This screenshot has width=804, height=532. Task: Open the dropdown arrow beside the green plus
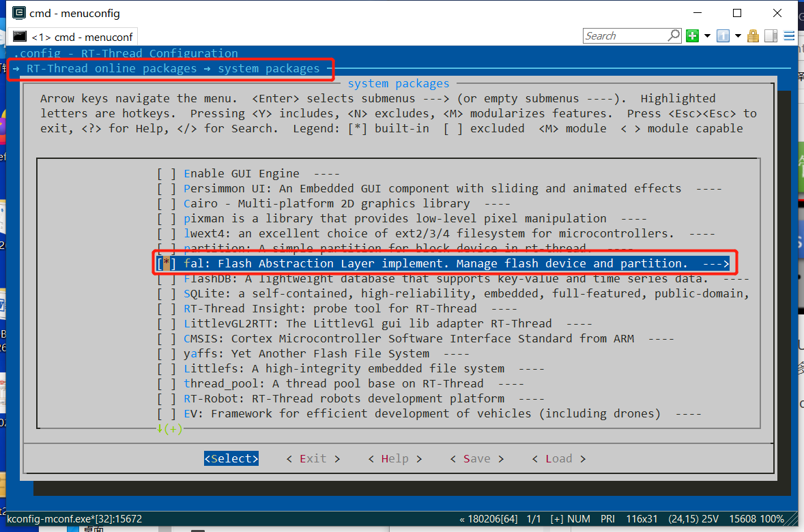[707, 36]
